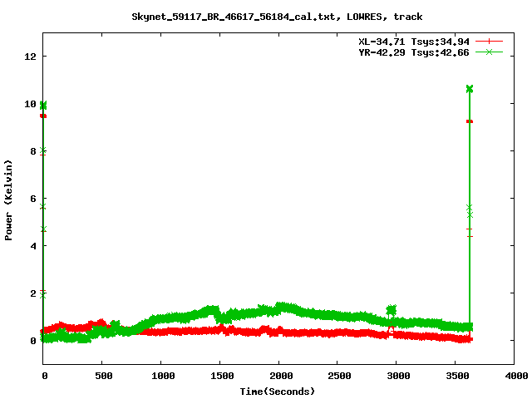This screenshot has width=532, height=399.
Task: Click x-axis tick label 3000
Action: pyautogui.click(x=398, y=376)
